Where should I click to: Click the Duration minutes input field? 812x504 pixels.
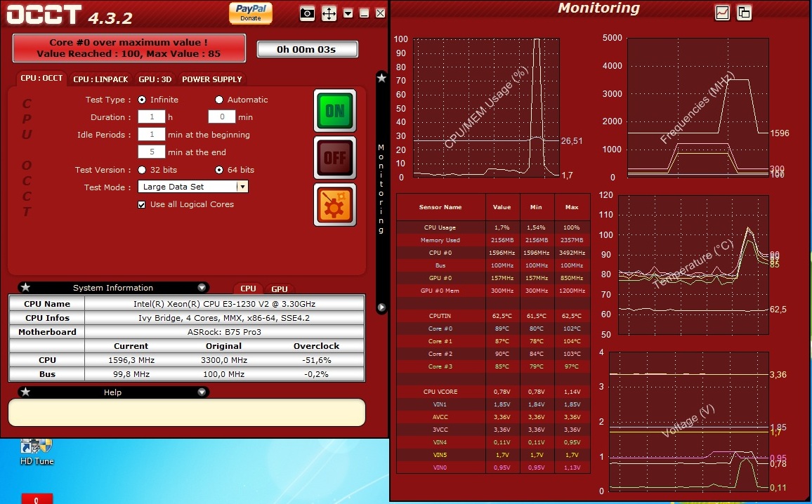222,117
